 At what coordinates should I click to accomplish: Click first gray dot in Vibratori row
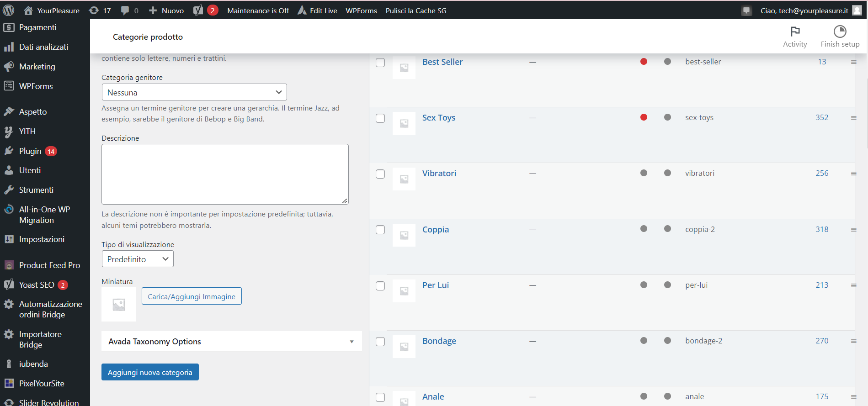coord(644,173)
